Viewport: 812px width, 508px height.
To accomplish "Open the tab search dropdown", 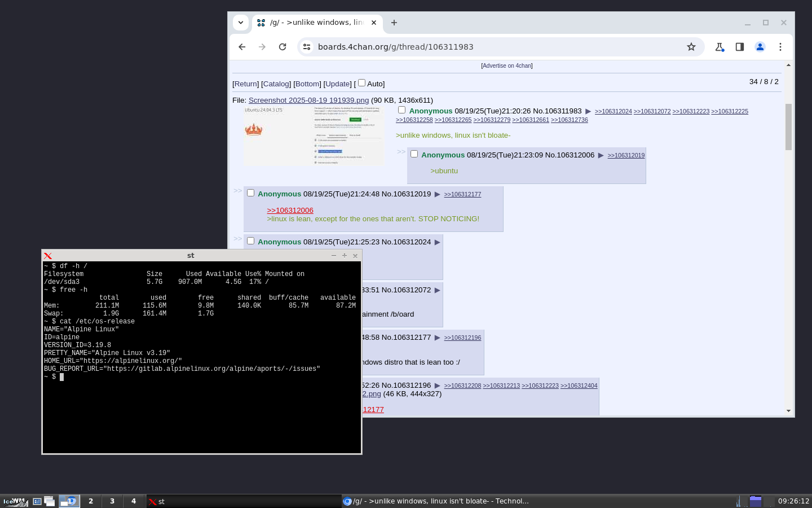I will (x=241, y=23).
